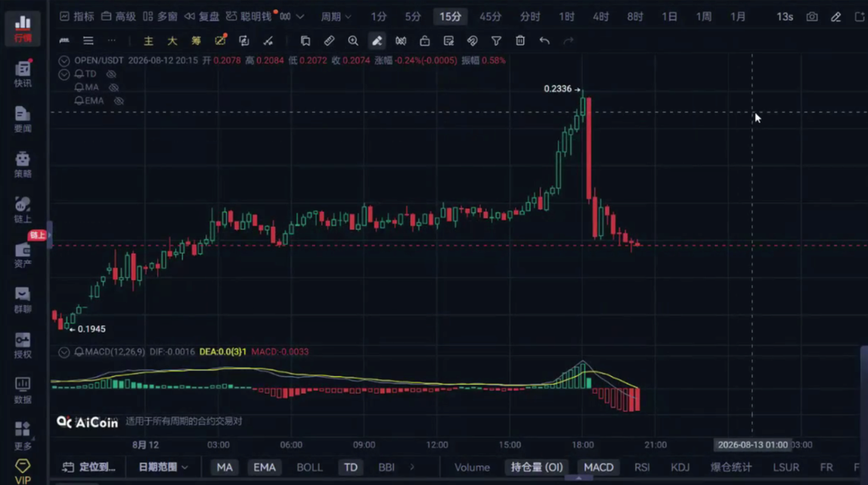Select the ruler measure tool

(329, 41)
